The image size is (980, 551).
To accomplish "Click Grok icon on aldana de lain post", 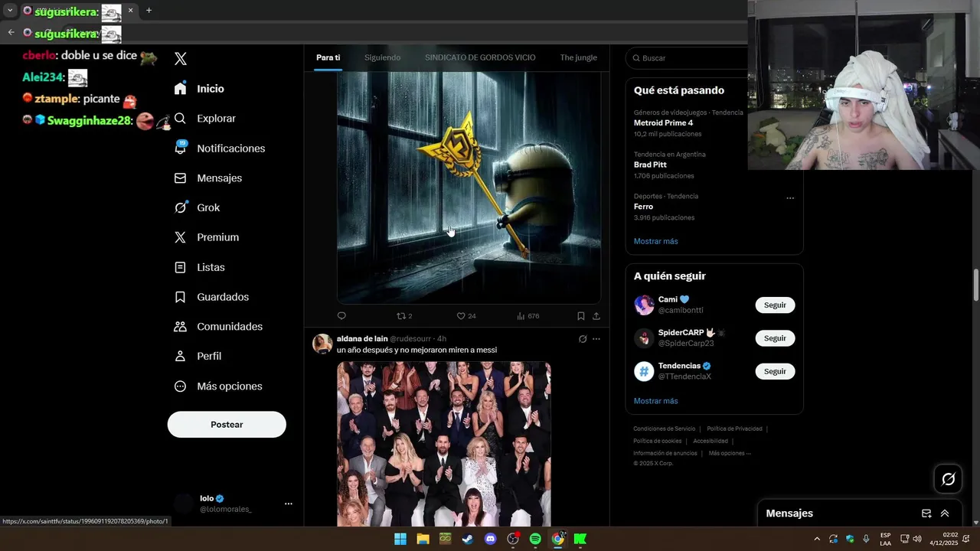I will pos(582,339).
